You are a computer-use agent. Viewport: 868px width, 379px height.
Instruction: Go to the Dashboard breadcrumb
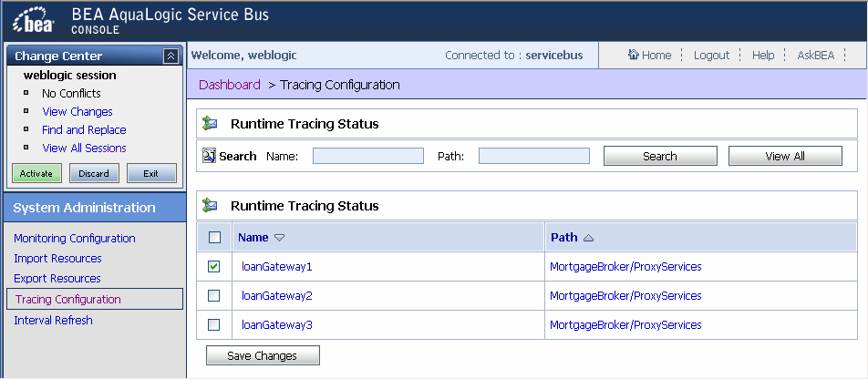[x=229, y=85]
